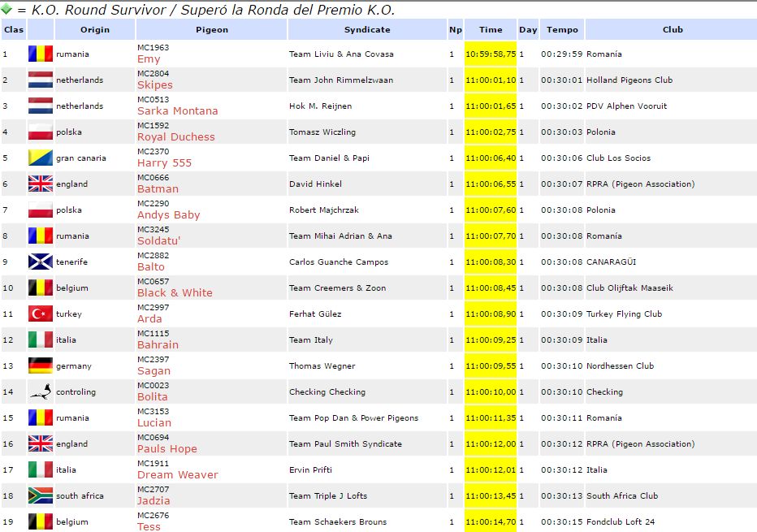Click the Italy flag in Dream Weaver row

(x=41, y=469)
